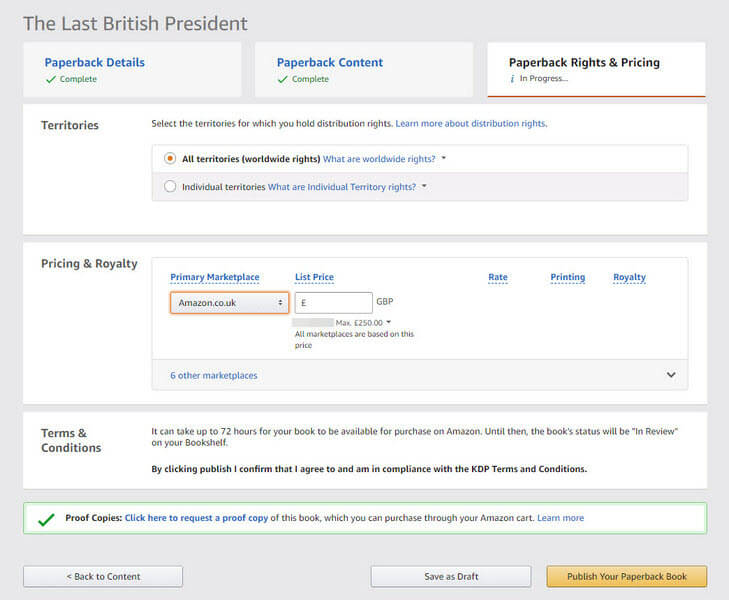Click the green checkmark under Paperback Details

51,79
